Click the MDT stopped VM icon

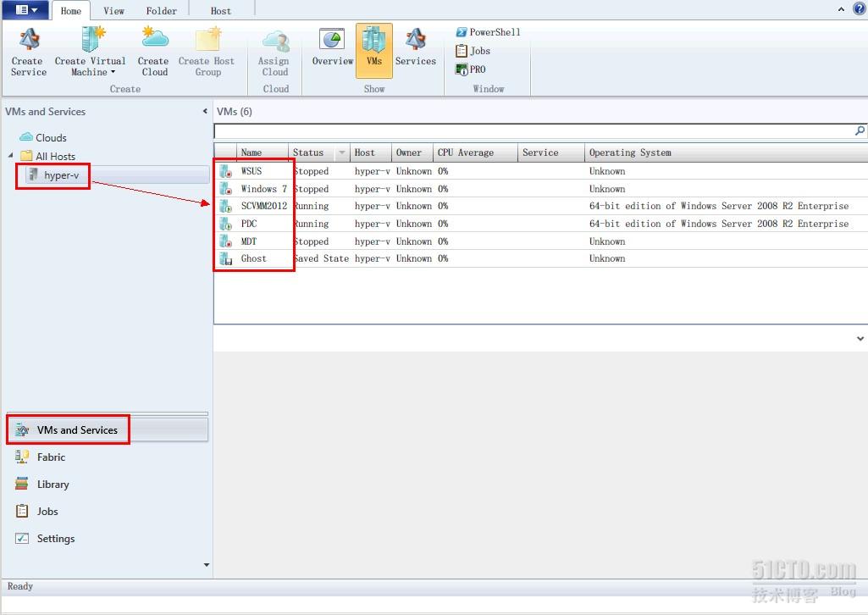pos(225,241)
